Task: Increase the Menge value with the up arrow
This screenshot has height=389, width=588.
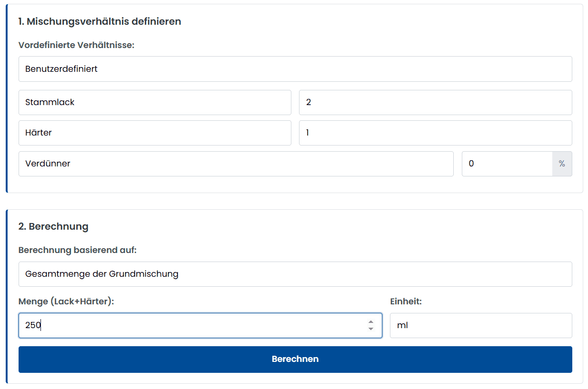Action: [371, 322]
